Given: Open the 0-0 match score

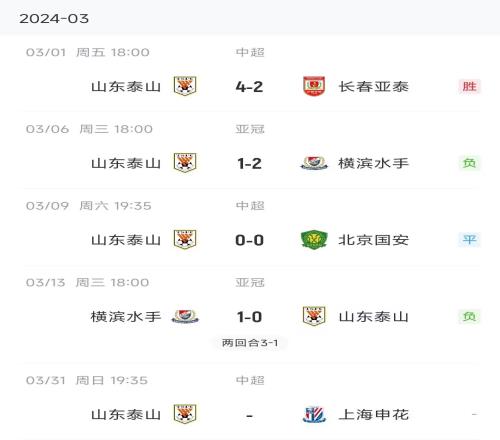Looking at the screenshot, I should point(249,240).
